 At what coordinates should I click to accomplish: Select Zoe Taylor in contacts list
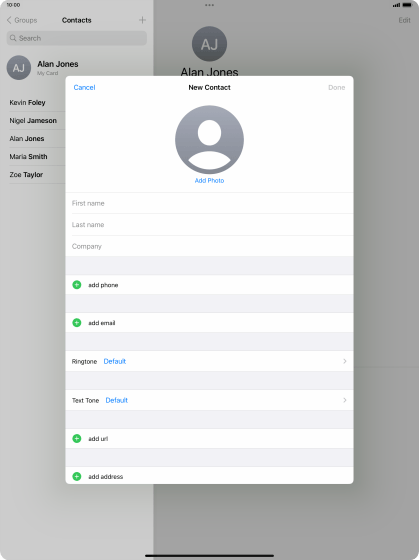pyautogui.click(x=26, y=175)
